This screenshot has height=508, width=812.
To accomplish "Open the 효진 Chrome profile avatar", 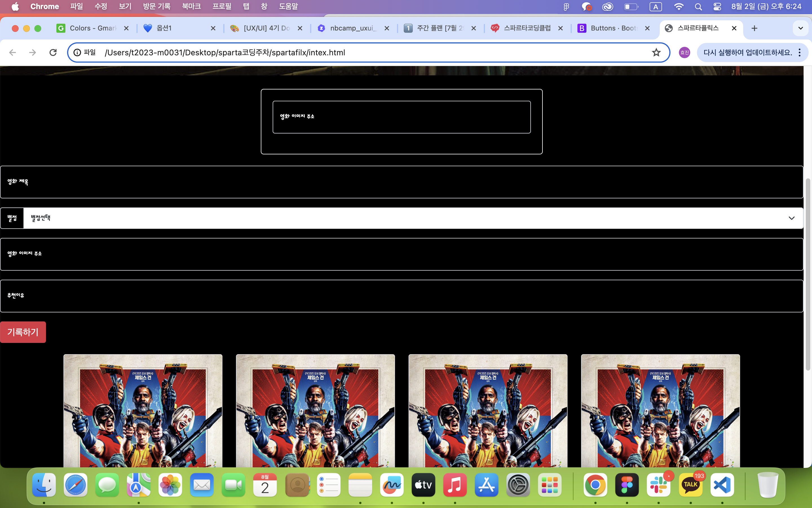I will [685, 52].
